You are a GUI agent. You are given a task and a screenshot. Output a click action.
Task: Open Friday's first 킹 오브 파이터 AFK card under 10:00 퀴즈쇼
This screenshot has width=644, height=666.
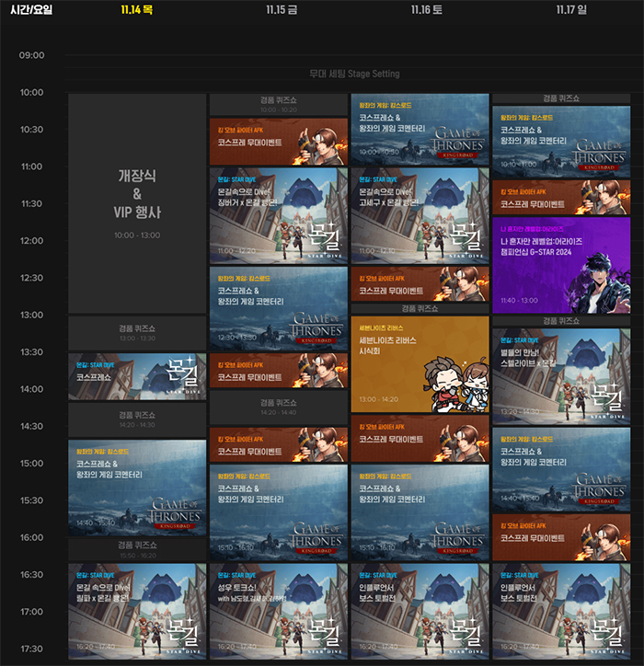pyautogui.click(x=279, y=142)
